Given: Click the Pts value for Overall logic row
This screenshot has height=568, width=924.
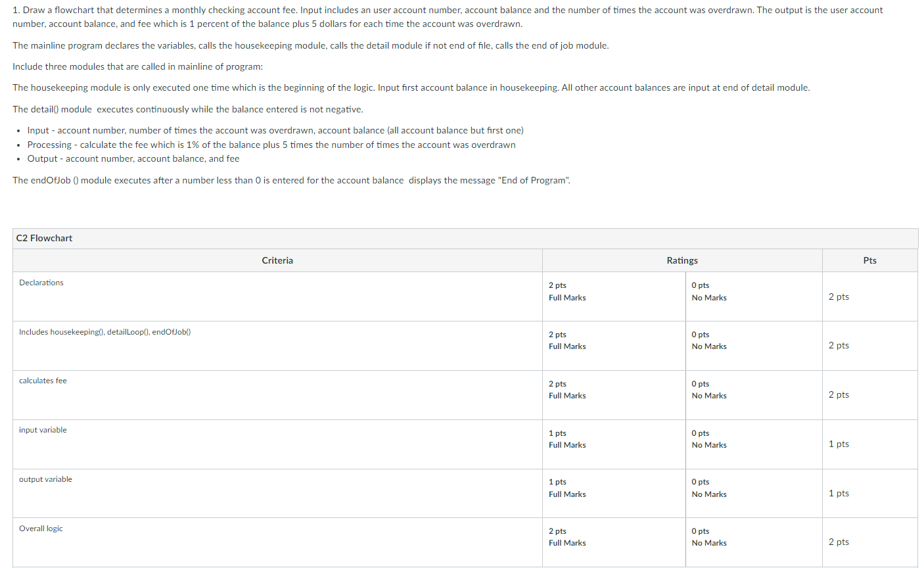Looking at the screenshot, I should [x=839, y=542].
